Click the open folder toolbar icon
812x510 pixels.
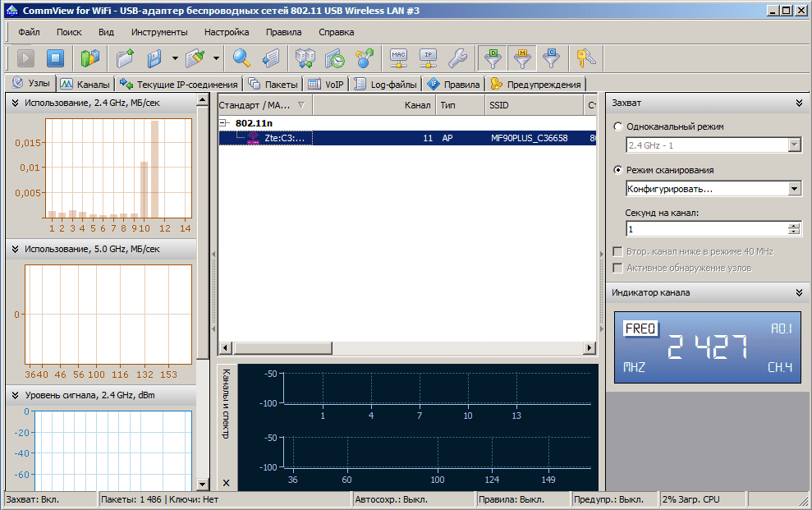(126, 58)
